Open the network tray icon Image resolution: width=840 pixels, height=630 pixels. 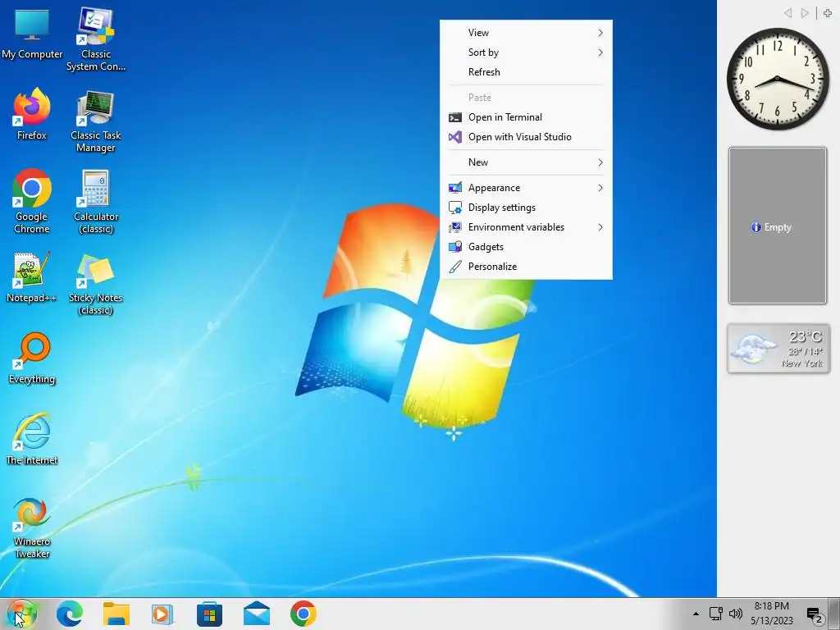point(715,614)
